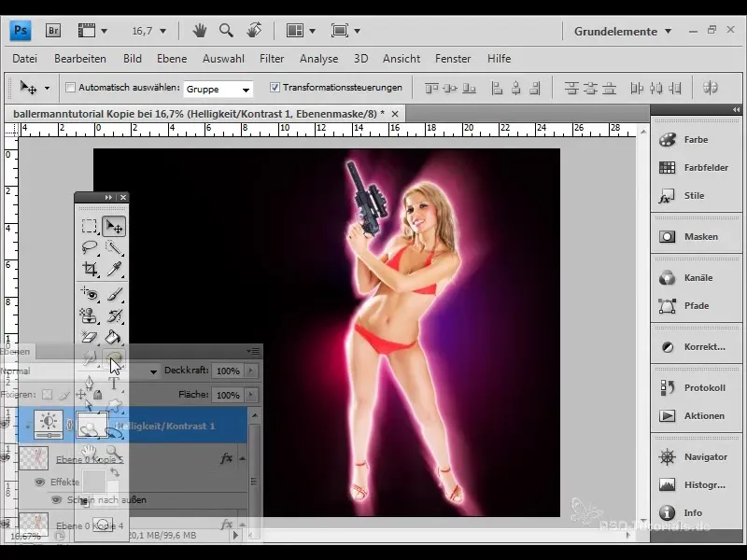Open the Bearbeiten menu
This screenshot has height=560, width=747.
pyautogui.click(x=80, y=59)
